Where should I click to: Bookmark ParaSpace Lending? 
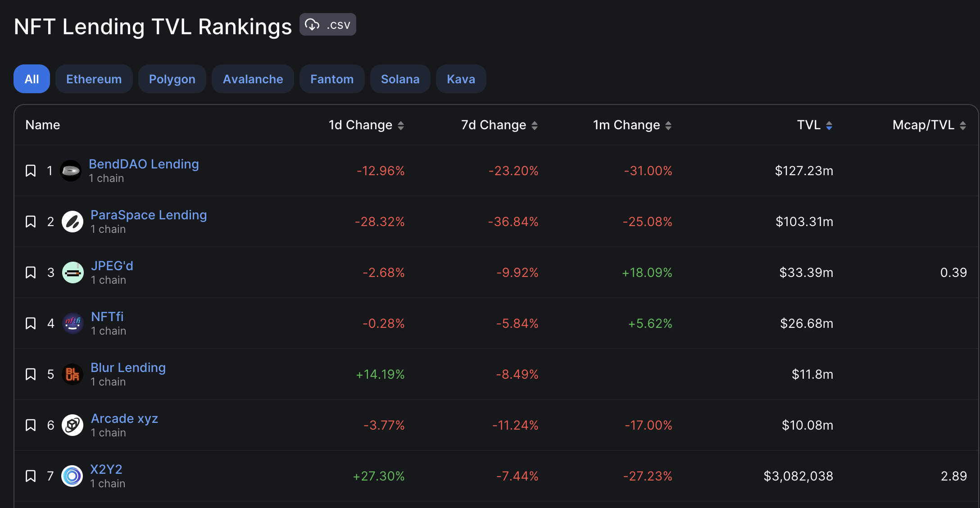[31, 222]
